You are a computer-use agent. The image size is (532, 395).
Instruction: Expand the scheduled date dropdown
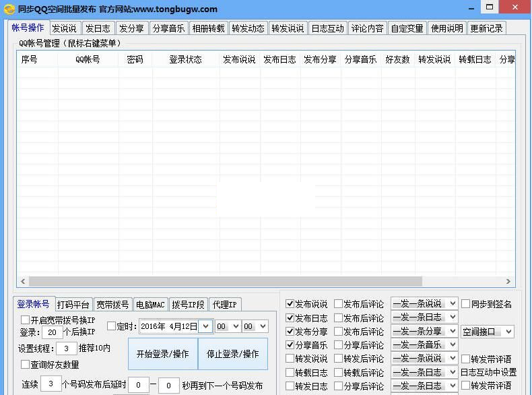point(205,326)
